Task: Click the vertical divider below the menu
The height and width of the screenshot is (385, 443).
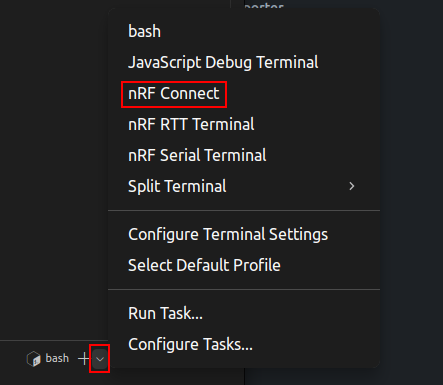Action: pos(244,376)
